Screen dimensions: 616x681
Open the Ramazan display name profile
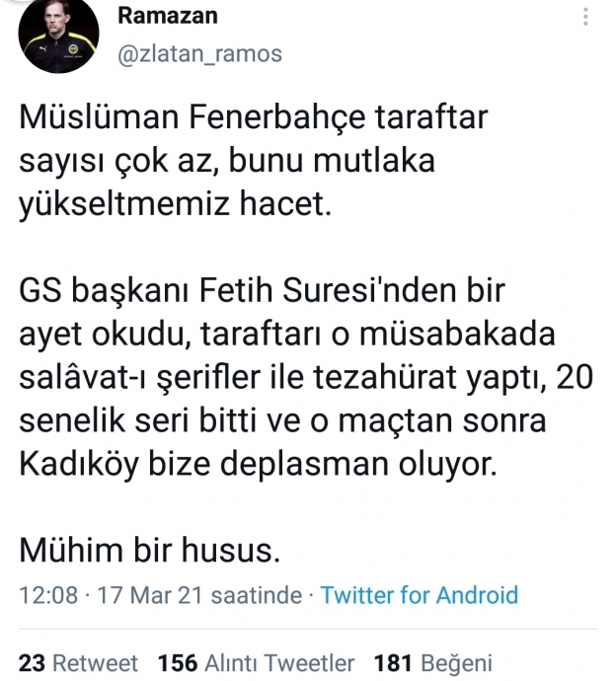tap(168, 16)
